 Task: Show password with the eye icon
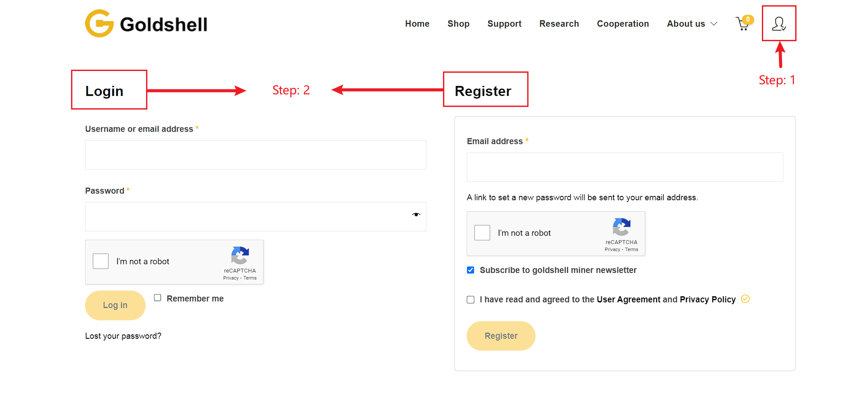(416, 215)
